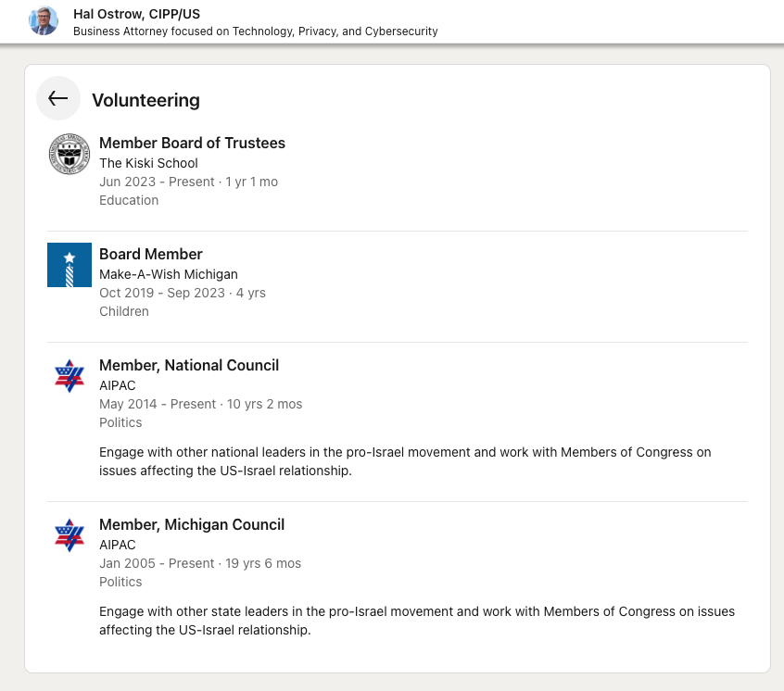Click the AIPAC logo next to Michigan Council
The height and width of the screenshot is (691, 784).
pyautogui.click(x=69, y=535)
